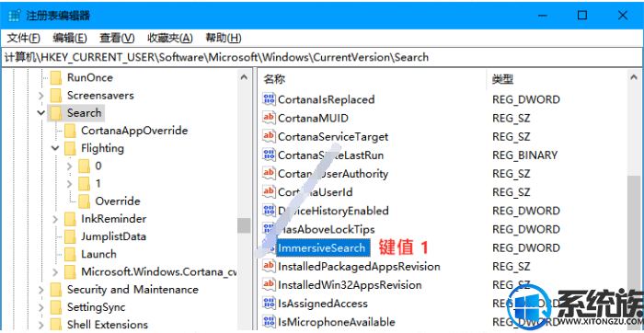
Task: Collapse the Search key
Action: pos(40,113)
